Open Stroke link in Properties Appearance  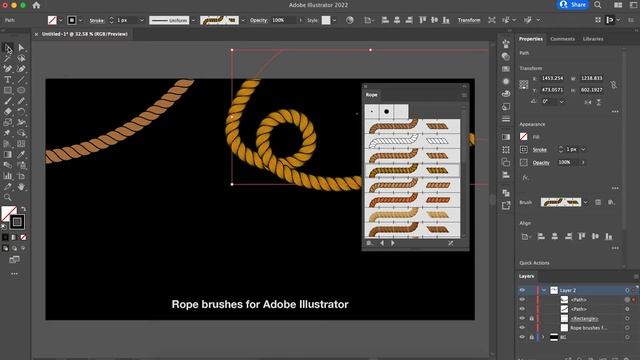pos(540,149)
